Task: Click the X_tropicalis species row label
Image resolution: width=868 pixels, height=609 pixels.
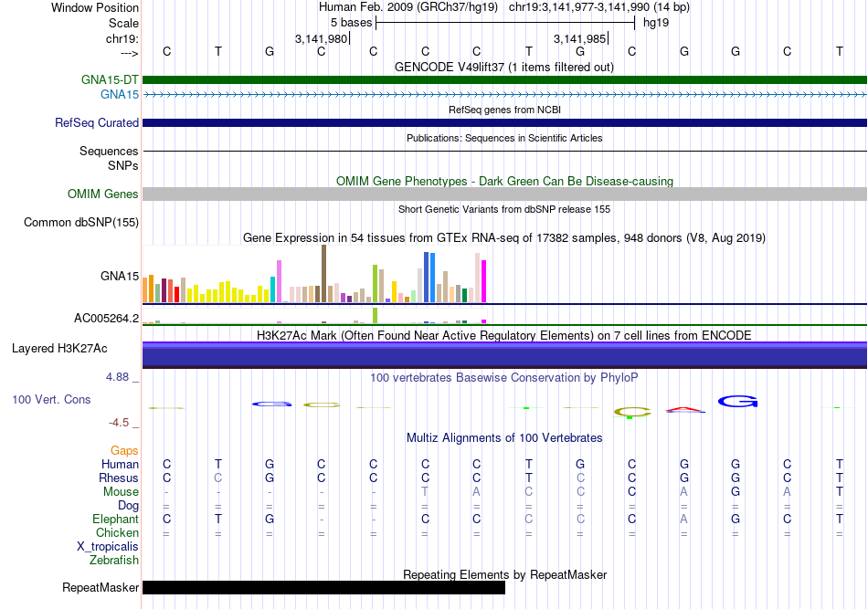Action: [x=108, y=547]
